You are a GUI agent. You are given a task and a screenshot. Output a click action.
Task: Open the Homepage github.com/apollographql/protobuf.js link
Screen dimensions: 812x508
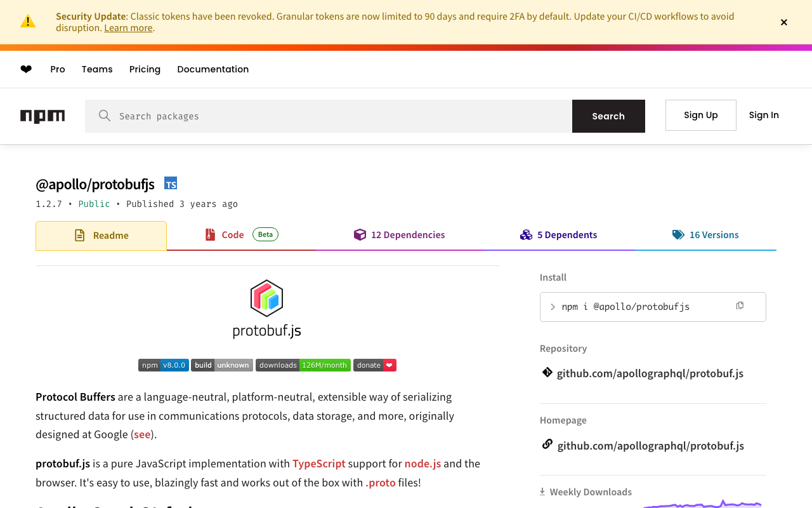[x=651, y=446]
